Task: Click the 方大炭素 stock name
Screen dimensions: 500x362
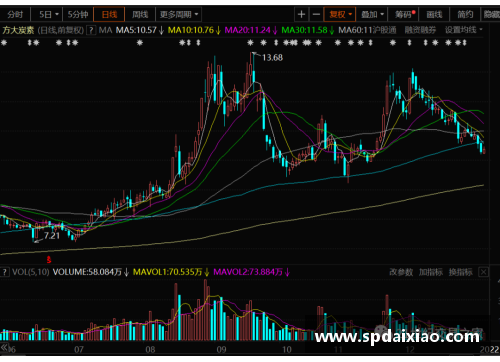Action: (18, 30)
